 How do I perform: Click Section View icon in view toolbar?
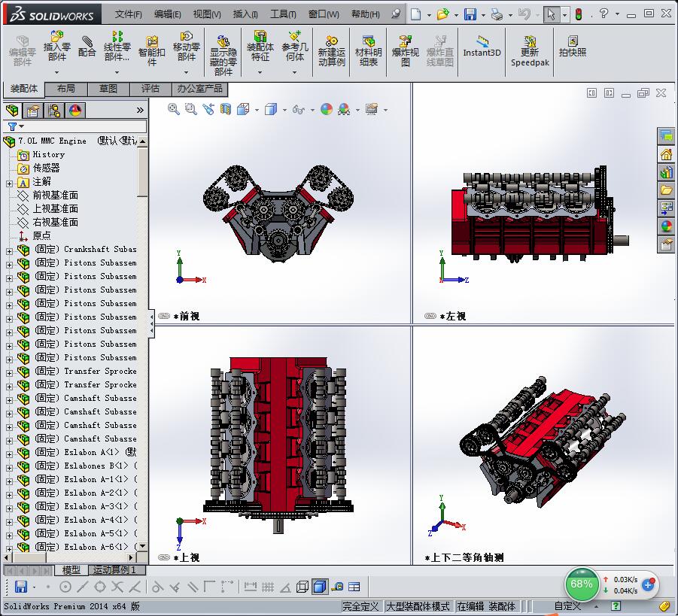pos(225,109)
